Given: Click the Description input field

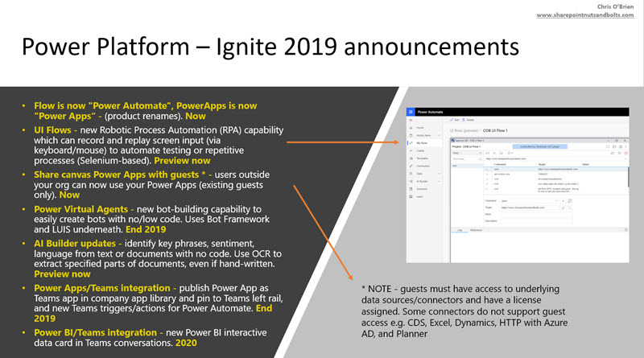Looking at the screenshot, I should click(x=537, y=221).
